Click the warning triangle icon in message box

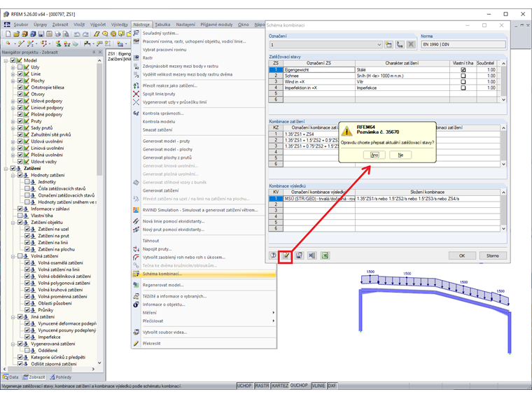click(346, 131)
